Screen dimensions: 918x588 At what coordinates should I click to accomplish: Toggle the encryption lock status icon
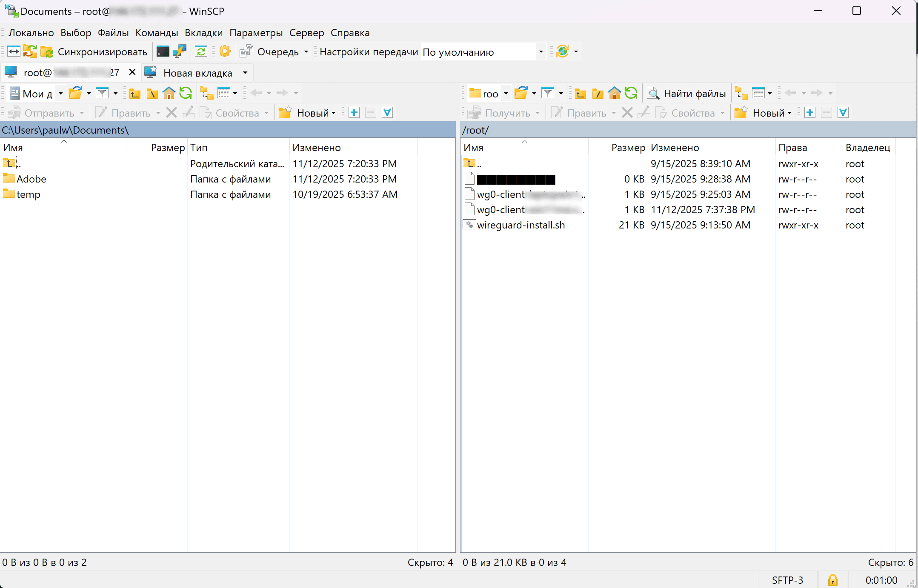[x=832, y=580]
